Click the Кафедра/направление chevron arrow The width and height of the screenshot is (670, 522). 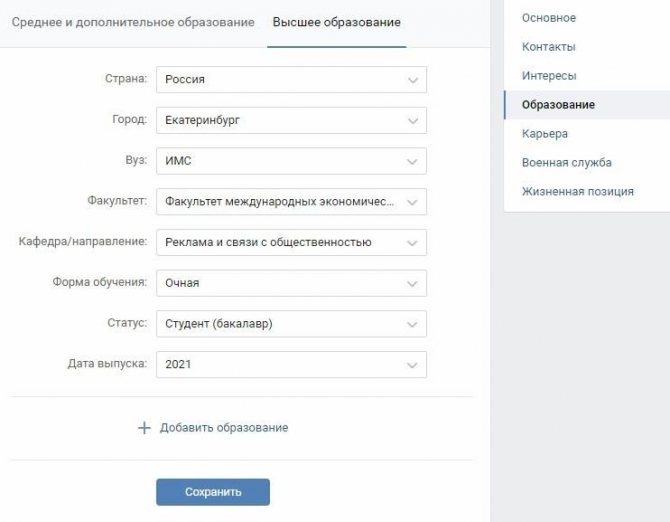point(412,243)
